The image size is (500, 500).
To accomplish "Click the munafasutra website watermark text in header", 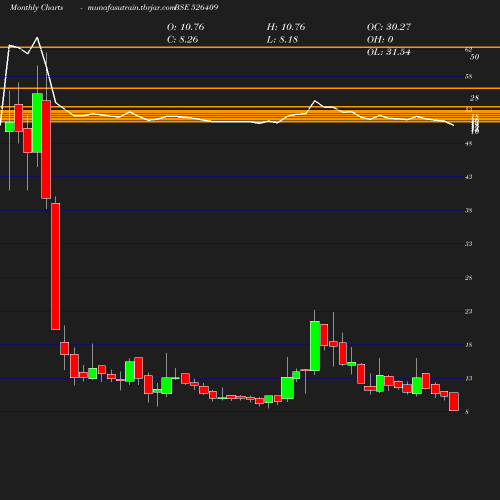I will click(x=131, y=7).
